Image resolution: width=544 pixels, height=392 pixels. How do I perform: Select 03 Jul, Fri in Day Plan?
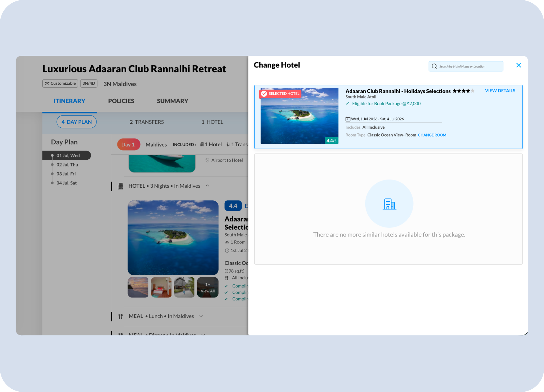coord(66,174)
